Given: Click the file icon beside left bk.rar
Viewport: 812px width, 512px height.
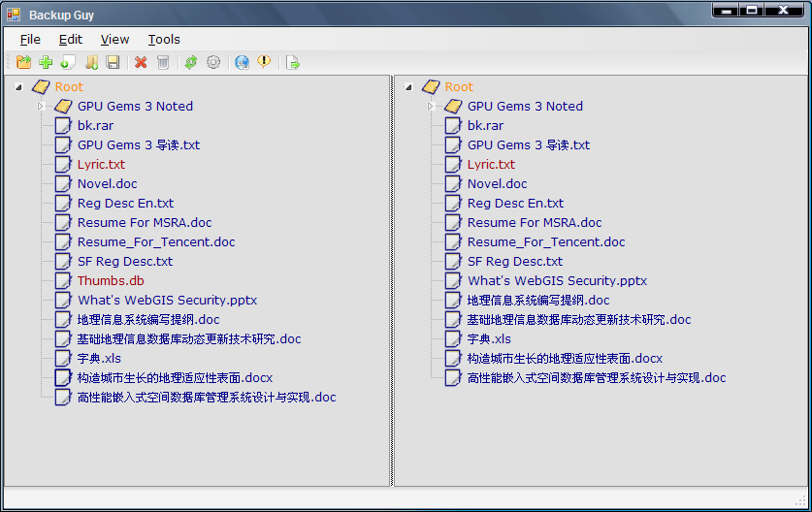Looking at the screenshot, I should tap(63, 125).
